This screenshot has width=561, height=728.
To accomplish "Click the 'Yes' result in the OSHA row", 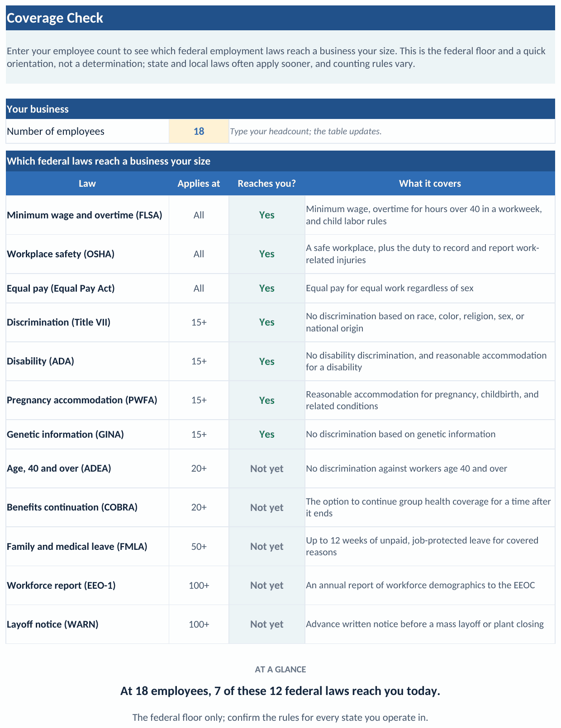I will [x=267, y=254].
